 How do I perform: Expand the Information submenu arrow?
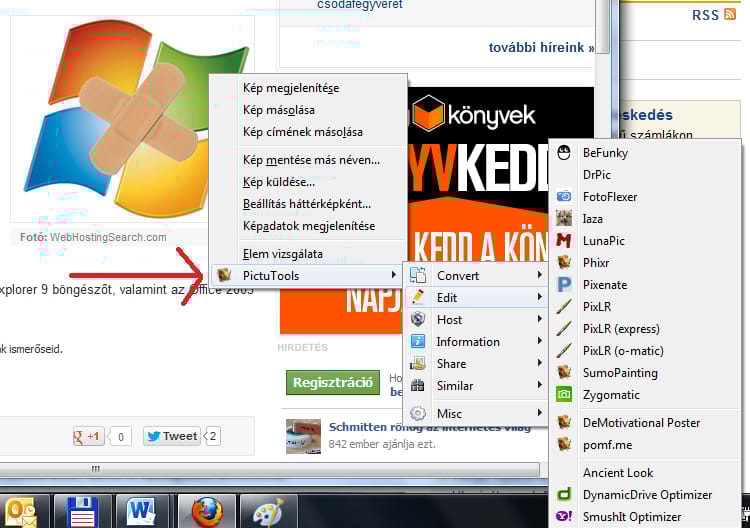click(540, 341)
